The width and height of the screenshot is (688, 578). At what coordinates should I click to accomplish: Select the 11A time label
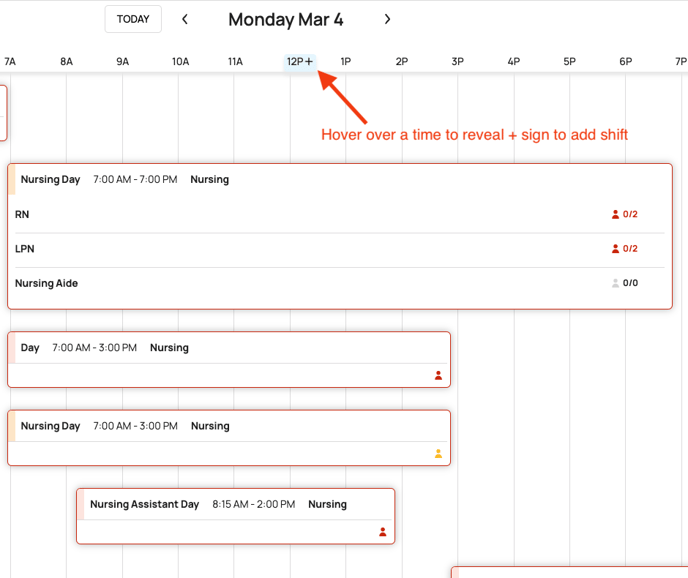tap(235, 61)
